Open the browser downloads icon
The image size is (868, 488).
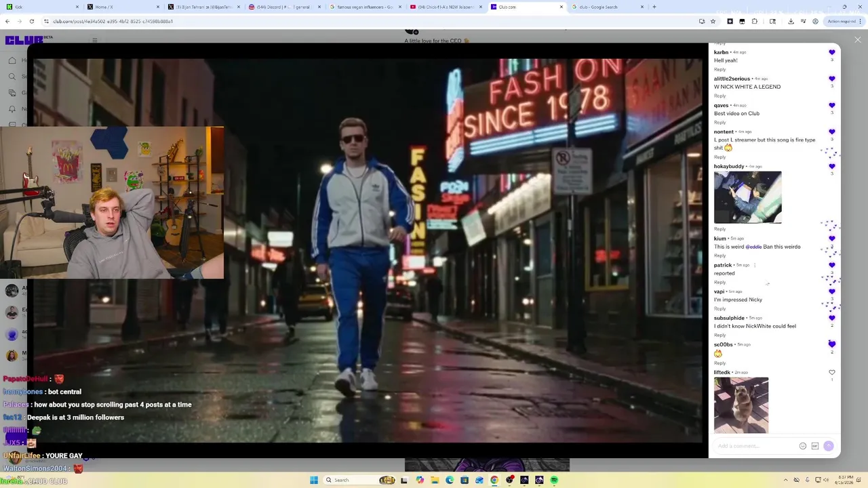tap(791, 21)
